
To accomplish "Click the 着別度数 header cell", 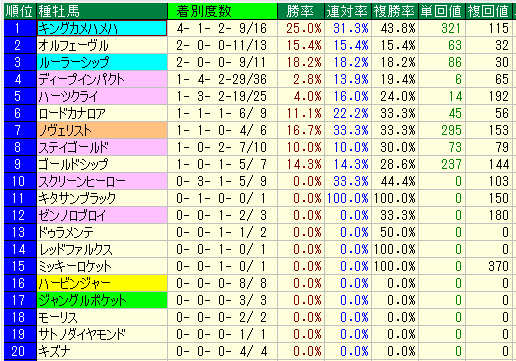I will pyautogui.click(x=222, y=11).
